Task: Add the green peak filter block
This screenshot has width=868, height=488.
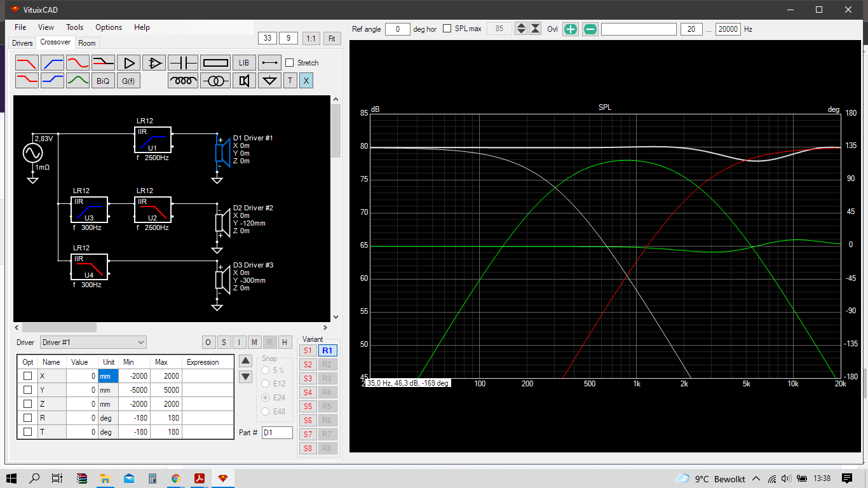Action: (78, 81)
